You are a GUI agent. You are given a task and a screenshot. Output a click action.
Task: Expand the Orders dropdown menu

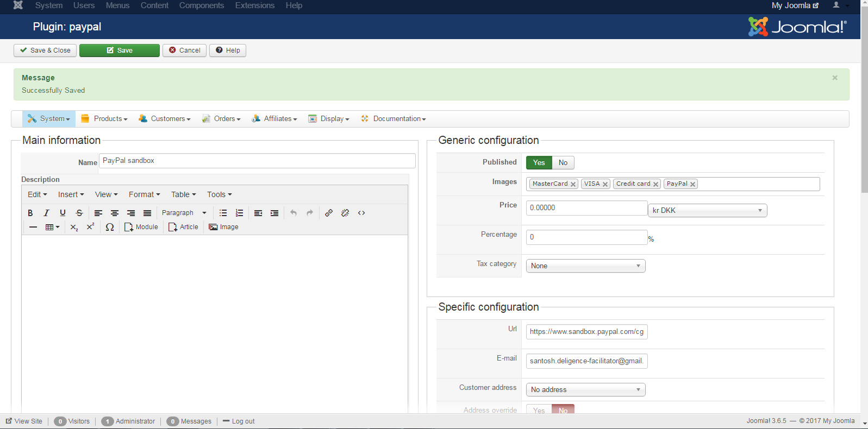(x=221, y=119)
